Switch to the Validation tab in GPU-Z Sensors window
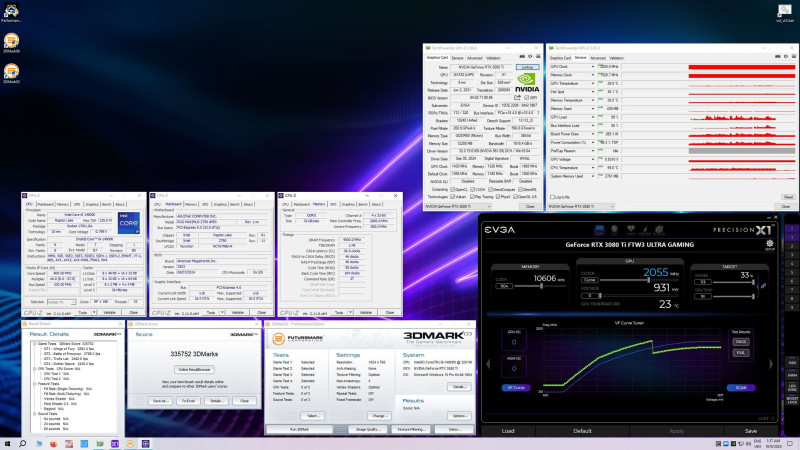 point(616,58)
